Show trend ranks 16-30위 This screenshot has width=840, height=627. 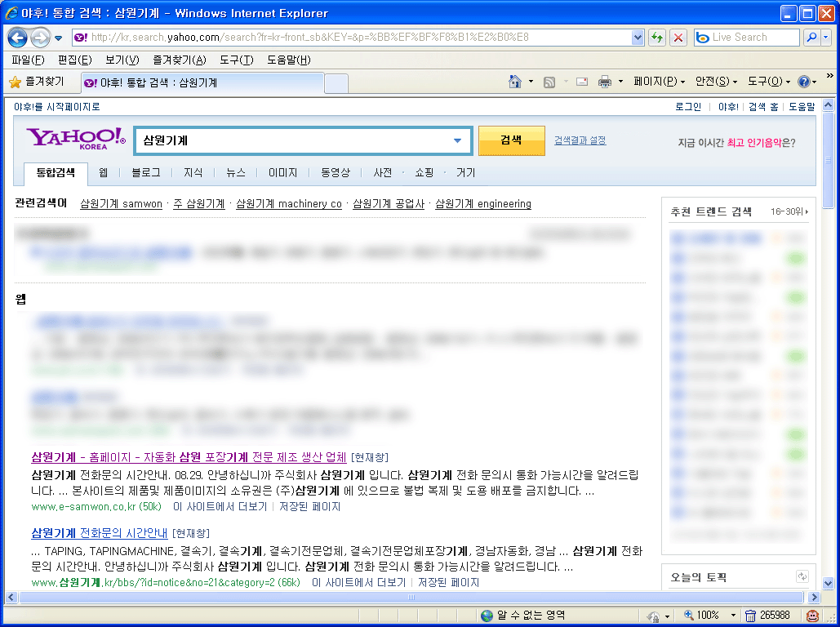tap(789, 211)
